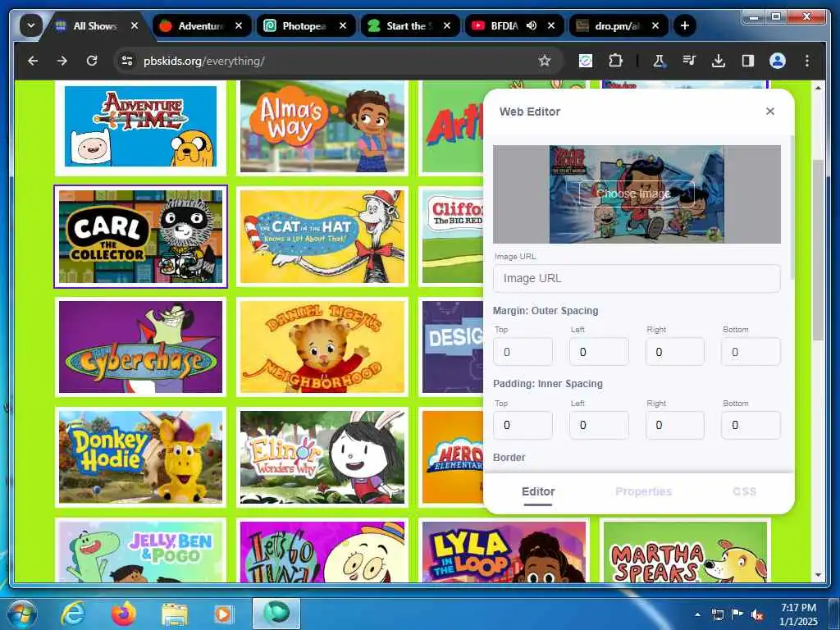840x630 pixels.
Task: Open The Cat in the Hat thumbnail
Action: [x=322, y=237]
